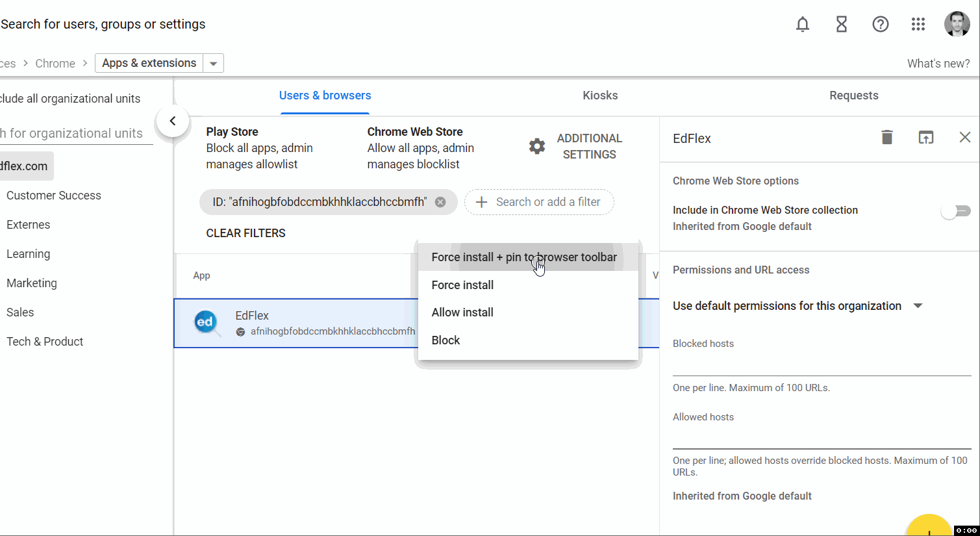Choose Allow install option
Image resolution: width=980 pixels, height=536 pixels.
(x=528, y=313)
